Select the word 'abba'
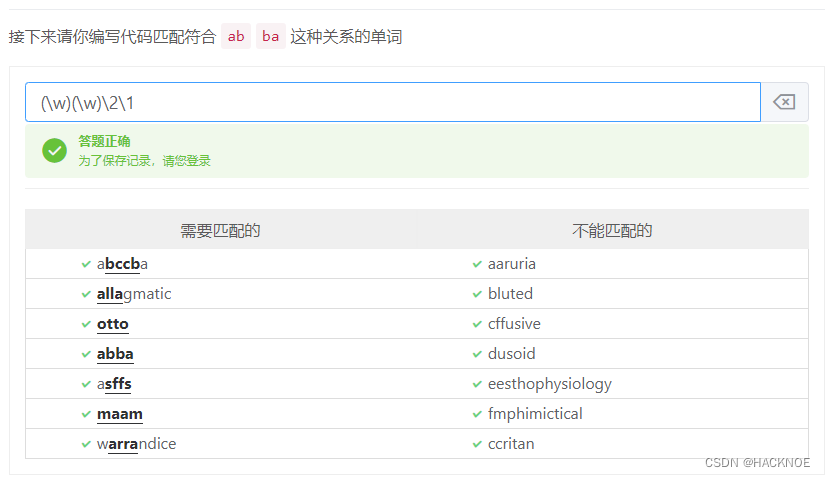Screen dimensions: 825x477 click(x=115, y=354)
